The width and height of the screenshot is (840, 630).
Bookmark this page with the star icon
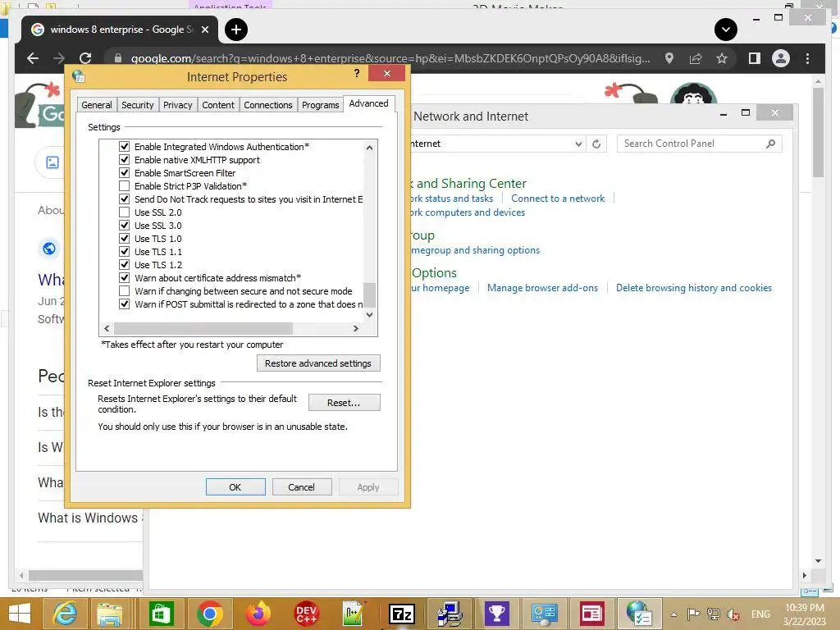tap(722, 58)
